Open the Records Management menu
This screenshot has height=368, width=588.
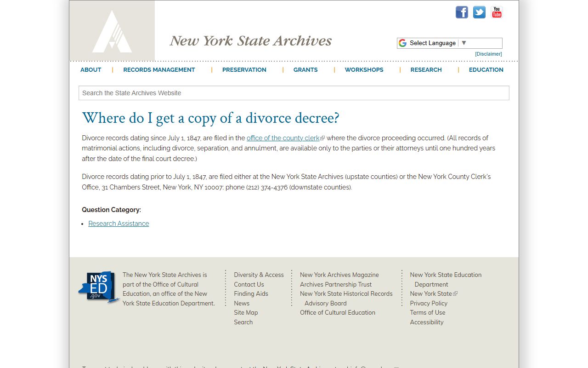(x=159, y=70)
